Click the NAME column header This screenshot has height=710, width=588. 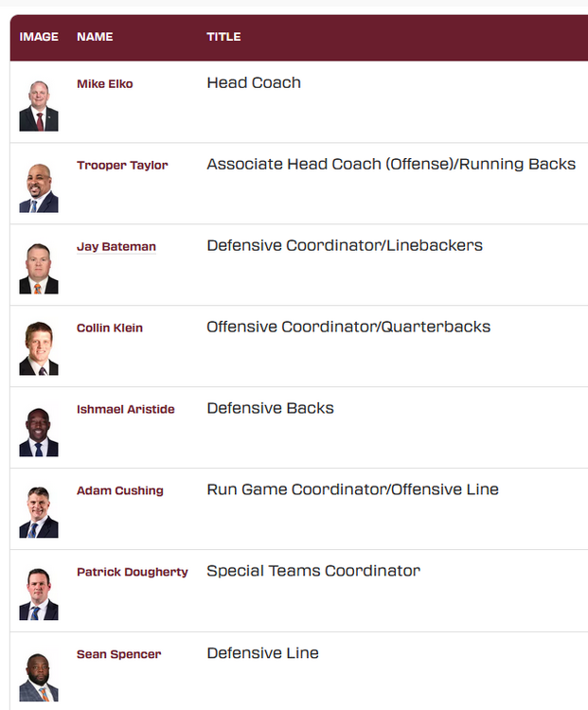point(95,37)
